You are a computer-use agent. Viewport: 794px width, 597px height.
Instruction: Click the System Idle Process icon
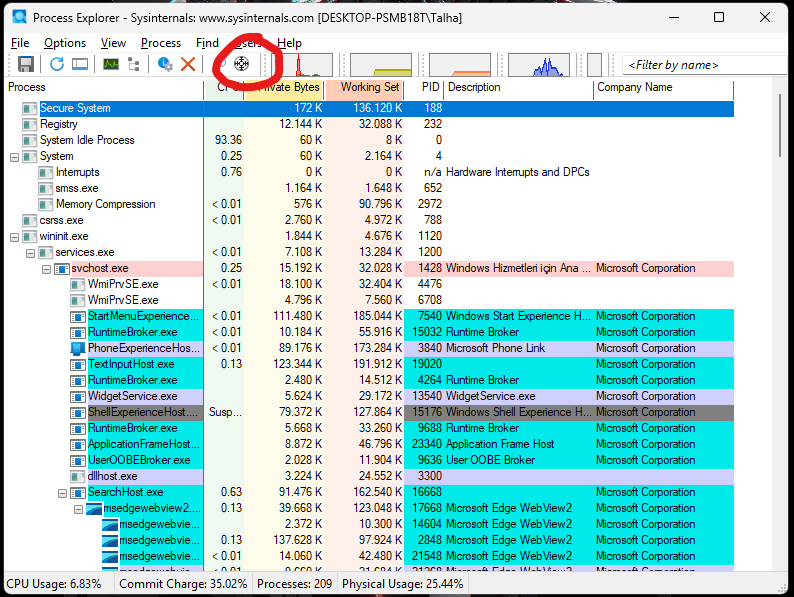pos(29,140)
